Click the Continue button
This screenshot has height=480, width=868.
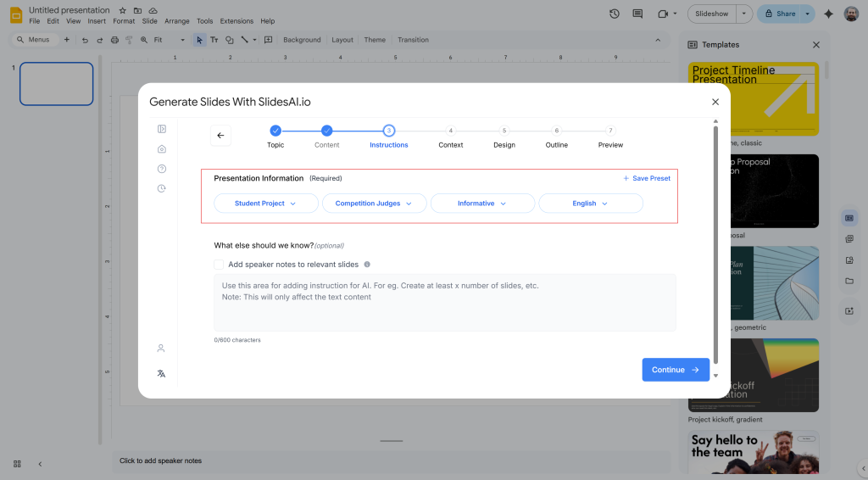[676, 370]
